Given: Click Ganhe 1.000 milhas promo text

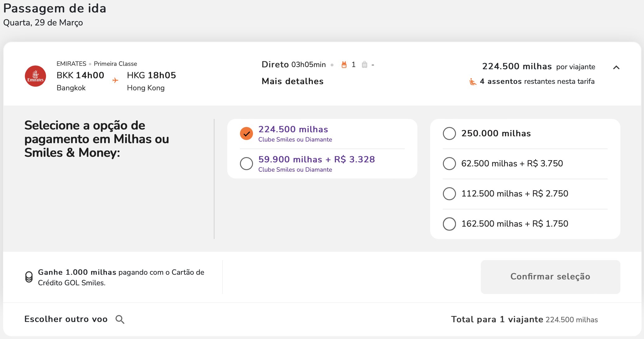Looking at the screenshot, I should click(121, 278).
